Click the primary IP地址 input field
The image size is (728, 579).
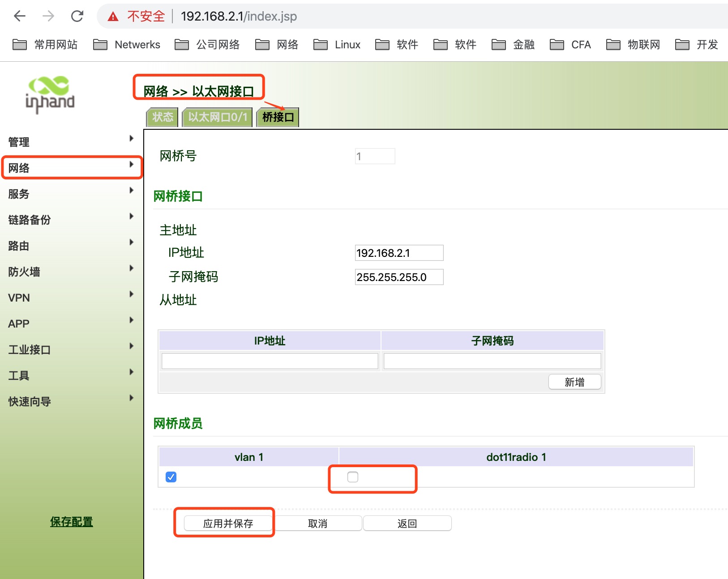[x=399, y=253]
